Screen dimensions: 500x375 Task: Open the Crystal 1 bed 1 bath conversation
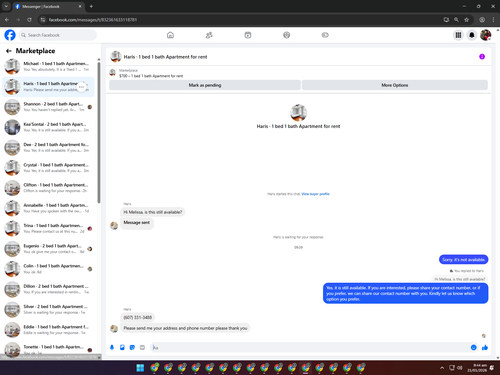(48, 168)
